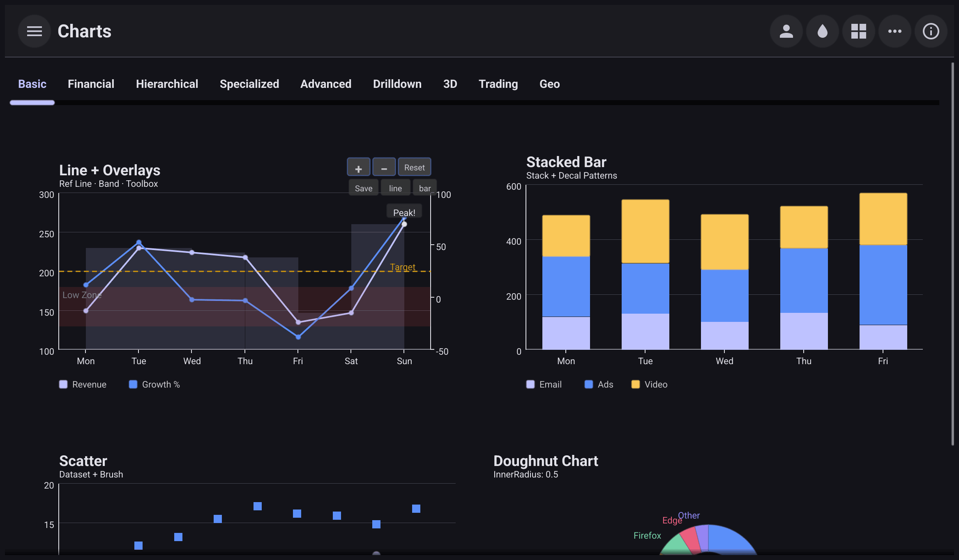The image size is (959, 560).
Task: Open the grid layout icon
Action: point(859,31)
